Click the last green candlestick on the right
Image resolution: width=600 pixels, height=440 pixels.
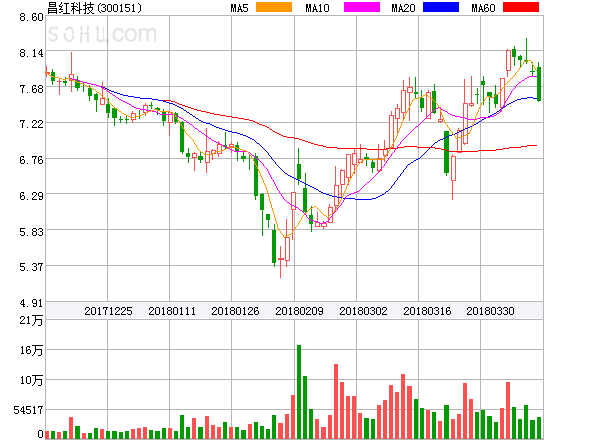click(x=539, y=82)
